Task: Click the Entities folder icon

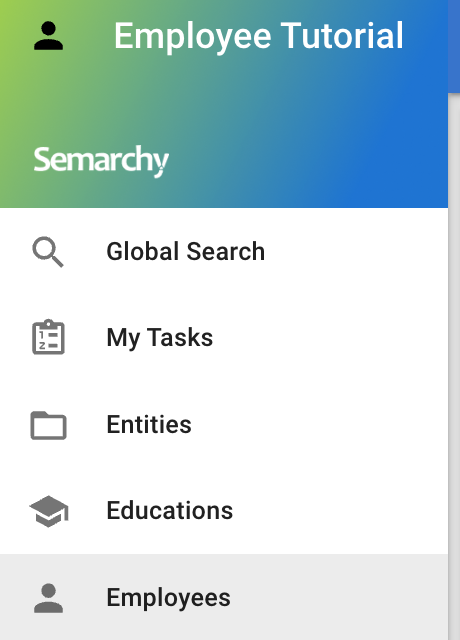Action: point(48,425)
